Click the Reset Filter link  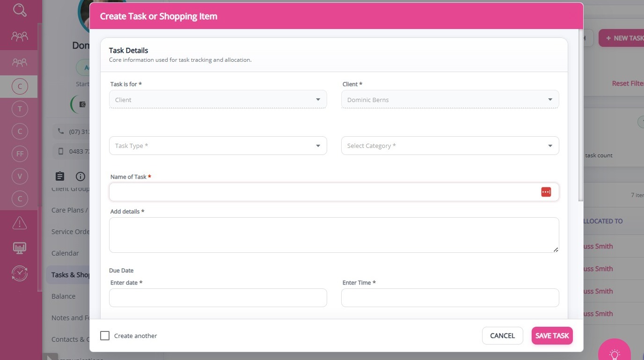point(628,83)
